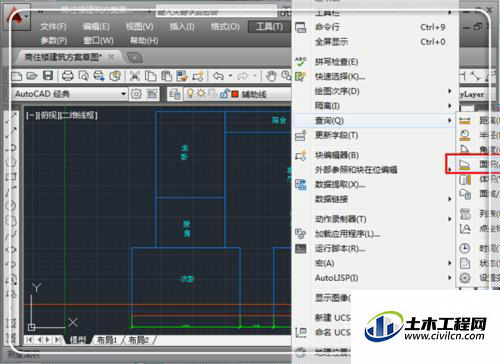Expand the 动作录制器(T) submenu
The image size is (500, 364).
point(449,219)
